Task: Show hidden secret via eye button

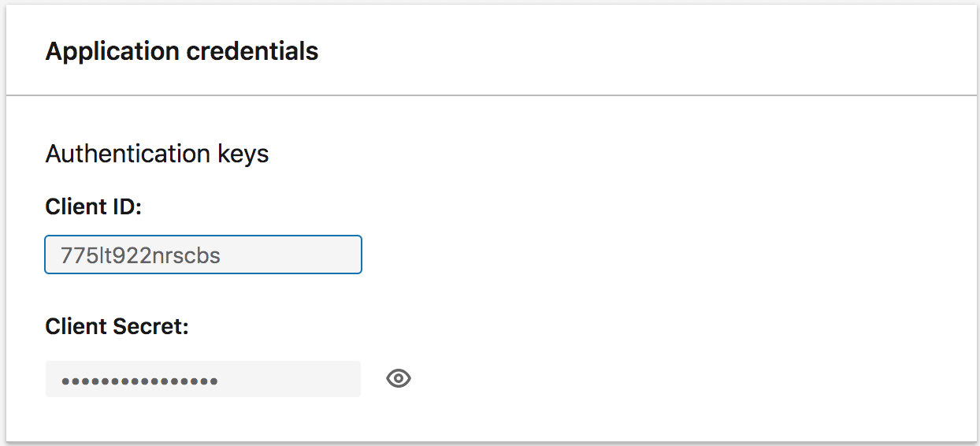Action: click(399, 379)
